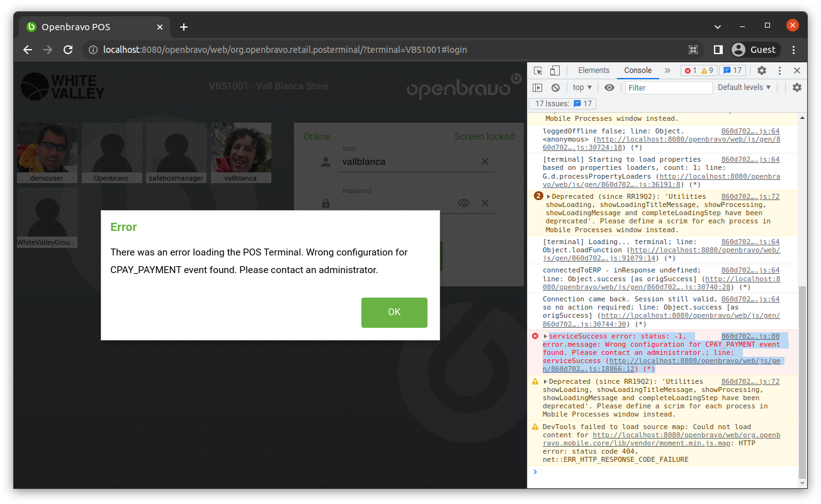Reload the Openbravo POS page
Image resolution: width=821 pixels, height=504 pixels.
point(68,50)
